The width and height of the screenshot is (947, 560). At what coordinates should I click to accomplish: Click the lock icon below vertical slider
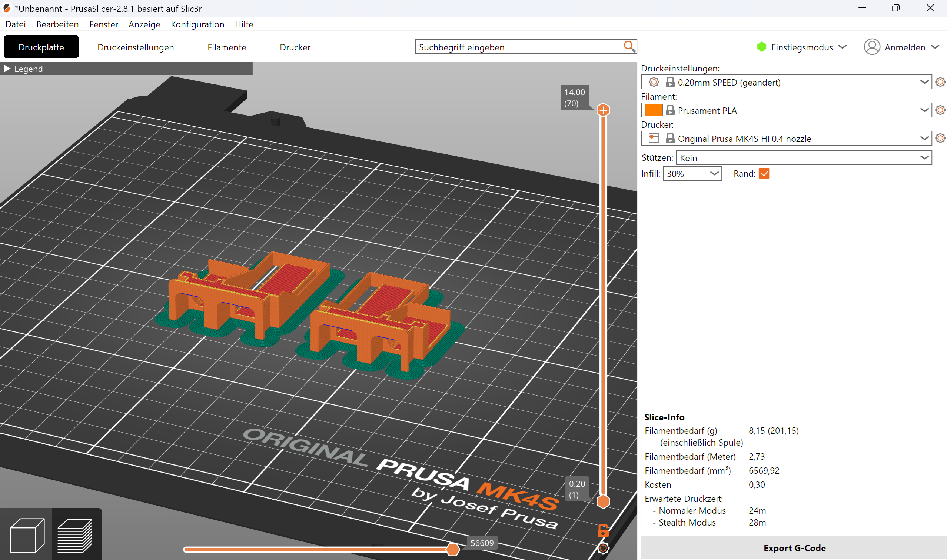(x=603, y=530)
